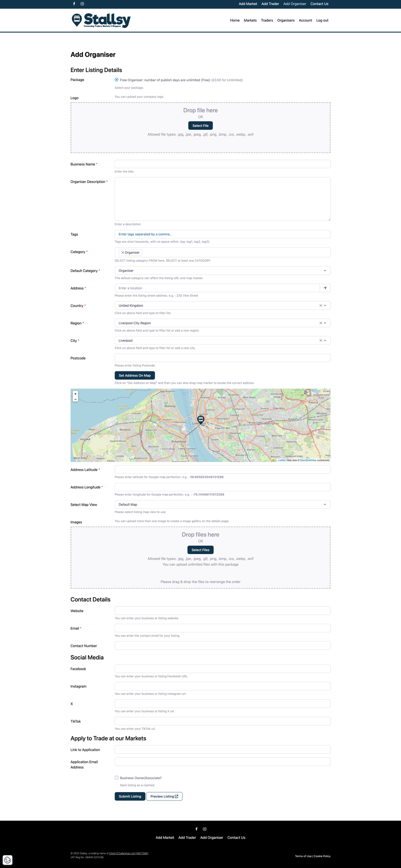Viewport: 401px width, 868px height.
Task: Select the Free Organiser package radio button
Action: click(116, 80)
